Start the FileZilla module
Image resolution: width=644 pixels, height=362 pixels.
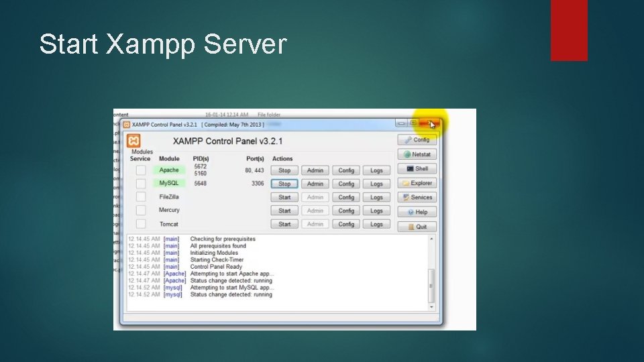point(284,197)
